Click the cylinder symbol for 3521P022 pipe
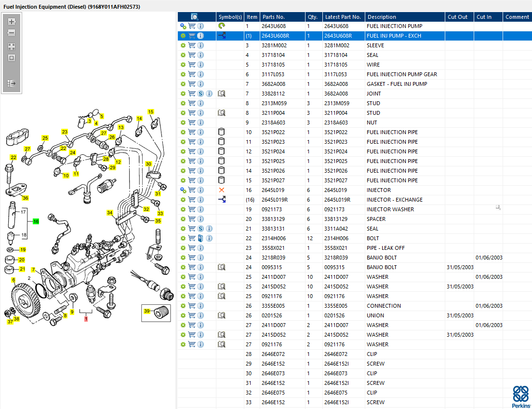This screenshot has height=409, width=532. point(222,132)
